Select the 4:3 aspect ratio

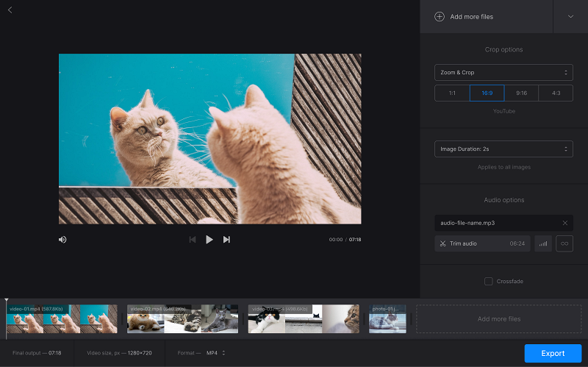tap(556, 93)
